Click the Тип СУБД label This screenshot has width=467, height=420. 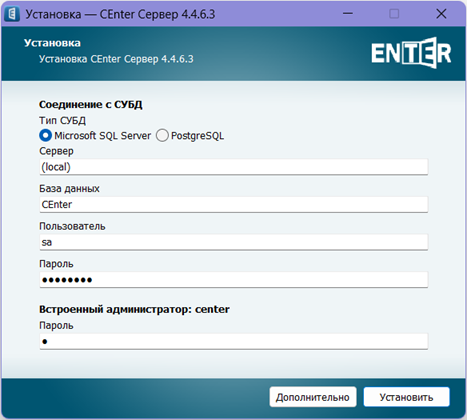pos(62,120)
